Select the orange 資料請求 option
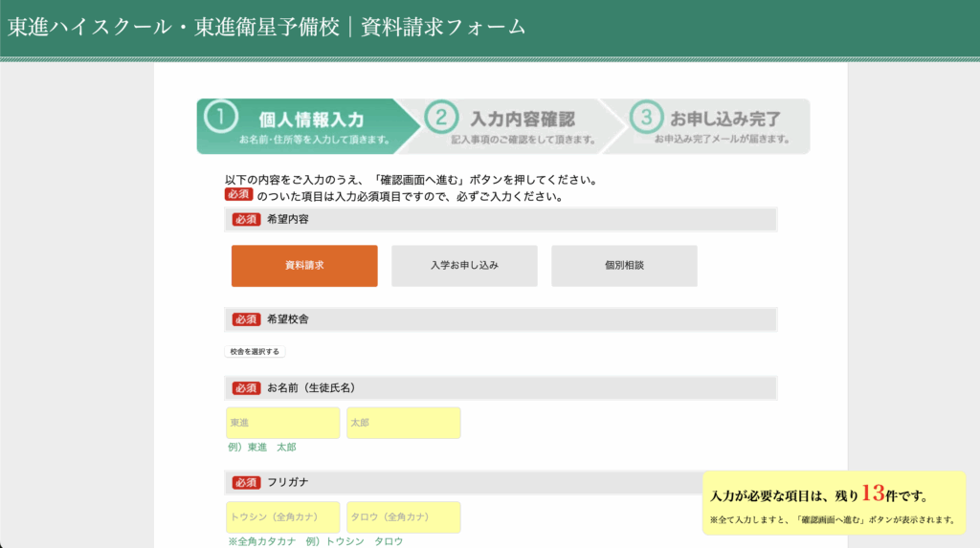 click(304, 266)
